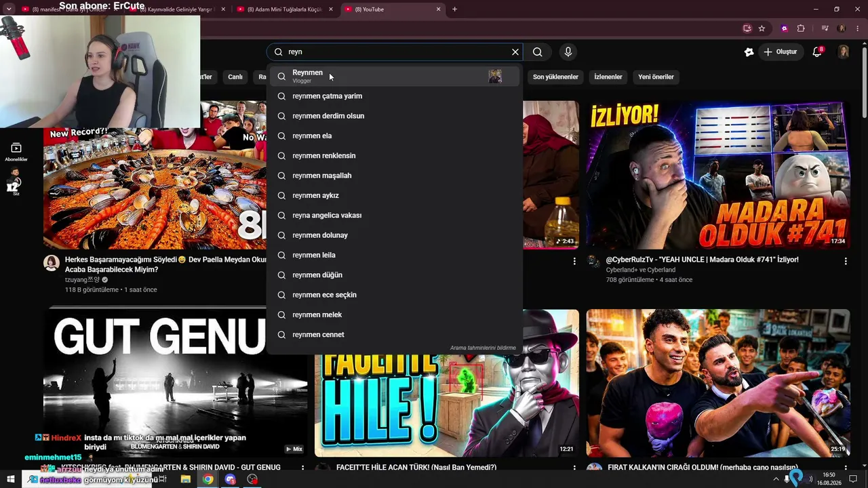The height and width of the screenshot is (488, 868).
Task: Clear the search box with the X icon
Action: (515, 52)
